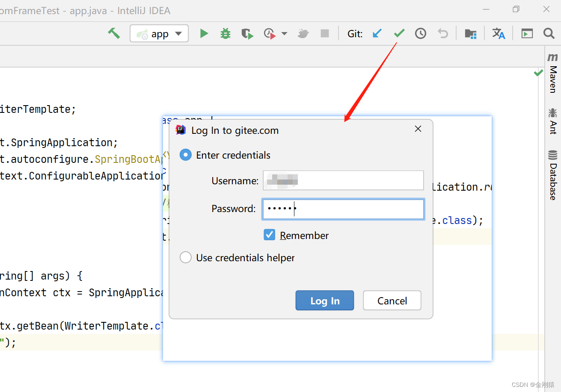This screenshot has width=561, height=392.
Task: Update project with Git blue arrow
Action: coord(377,33)
